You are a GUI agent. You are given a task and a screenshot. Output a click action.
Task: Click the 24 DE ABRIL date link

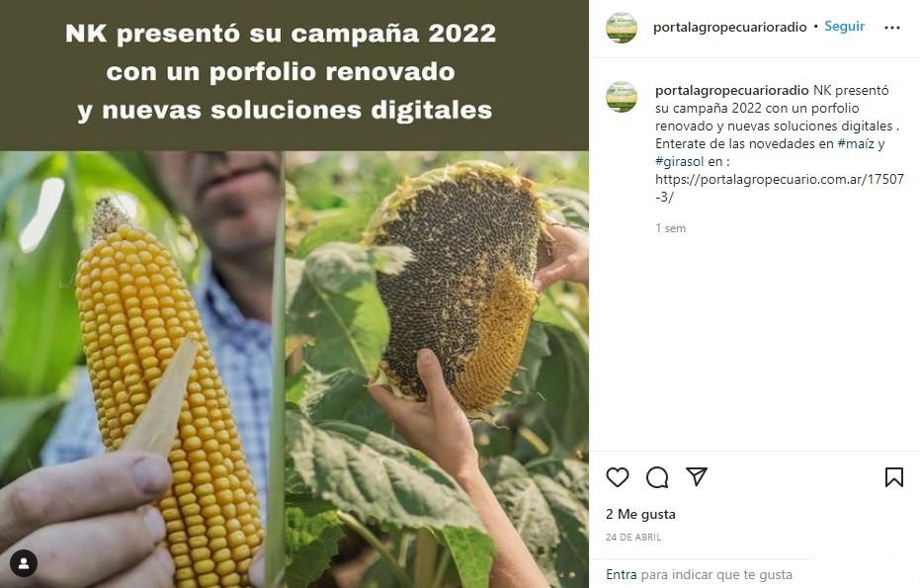point(633,537)
